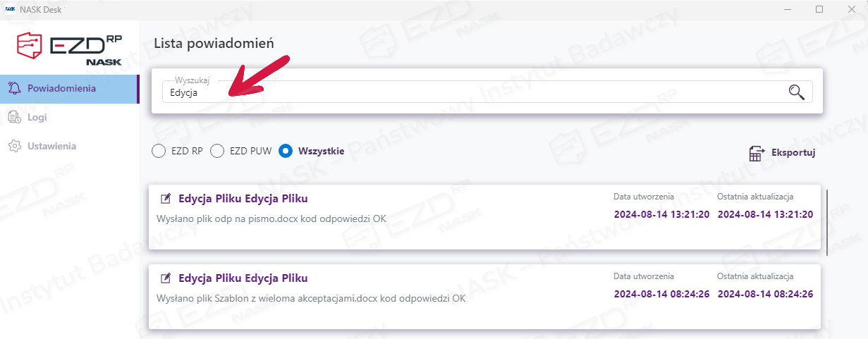Click the Ustawienia gear icon
Image resolution: width=868 pixels, height=339 pixels.
pyautogui.click(x=14, y=146)
